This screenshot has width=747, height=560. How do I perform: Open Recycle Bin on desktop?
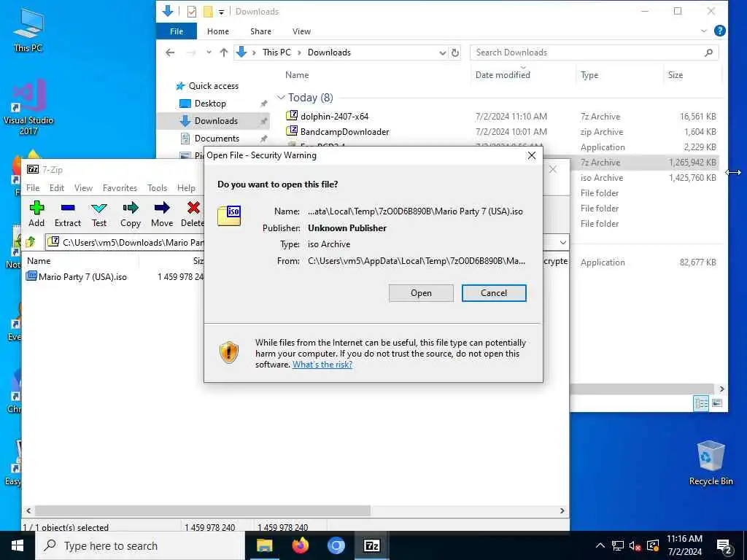(x=711, y=463)
